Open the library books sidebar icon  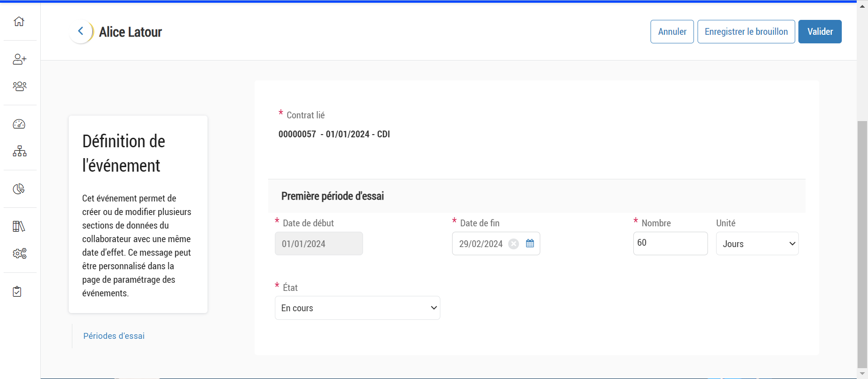click(19, 226)
